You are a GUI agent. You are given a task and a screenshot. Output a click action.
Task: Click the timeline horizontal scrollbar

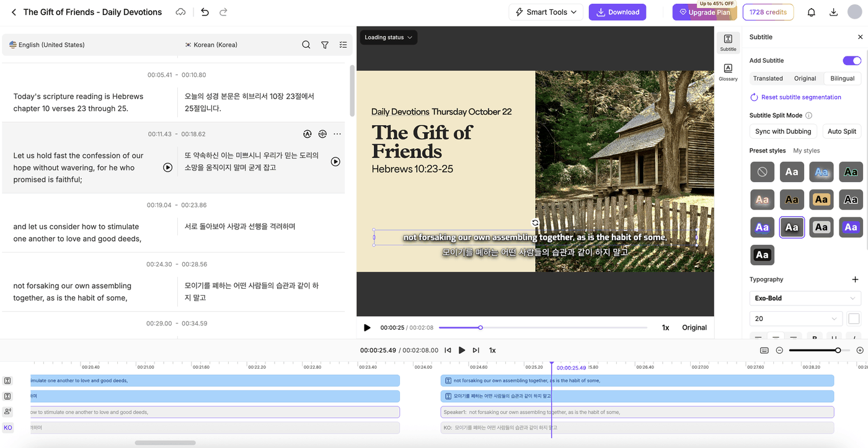point(165,442)
